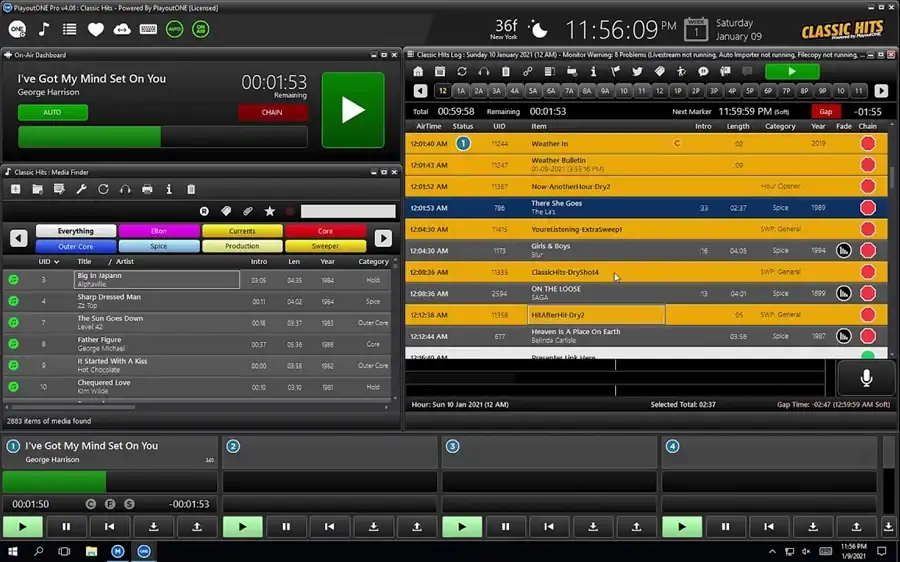Filter Media Finder by Everything category
Image resolution: width=900 pixels, height=562 pixels.
pos(76,231)
